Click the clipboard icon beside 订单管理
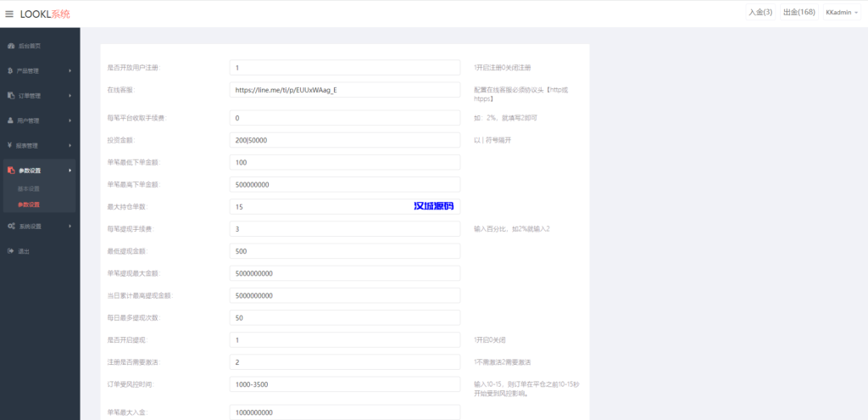Viewport: 868px width, 420px height. (10, 96)
